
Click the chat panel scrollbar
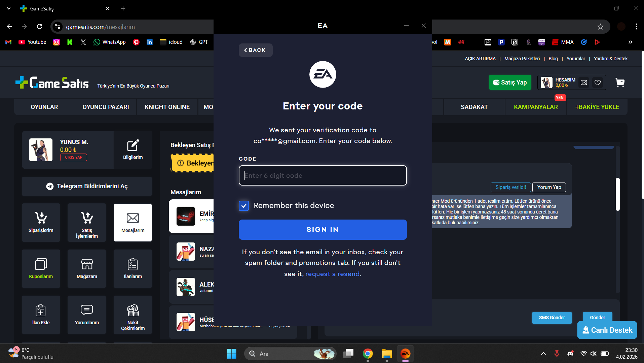click(618, 194)
